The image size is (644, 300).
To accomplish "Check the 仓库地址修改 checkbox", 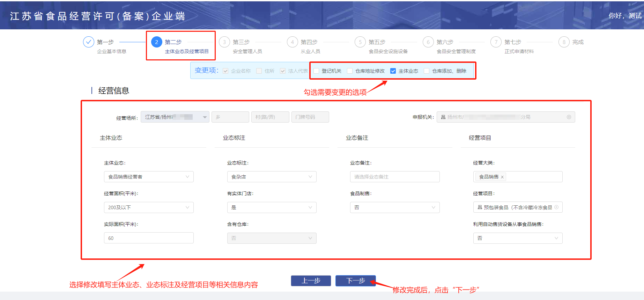I will pyautogui.click(x=350, y=71).
